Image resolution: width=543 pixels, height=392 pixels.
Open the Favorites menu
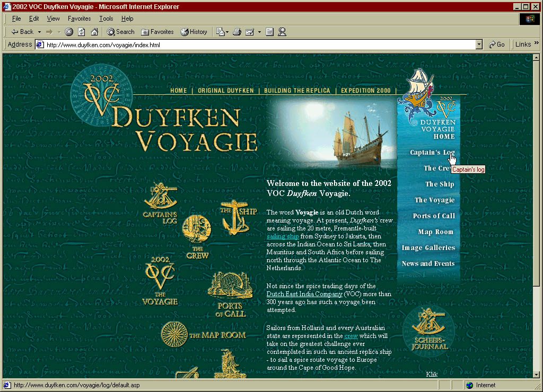pos(80,19)
